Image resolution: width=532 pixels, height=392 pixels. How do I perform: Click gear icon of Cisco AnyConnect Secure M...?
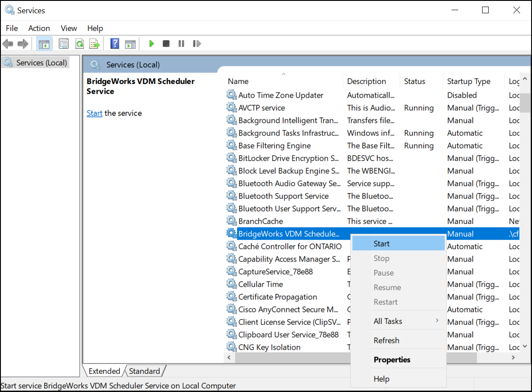click(232, 309)
